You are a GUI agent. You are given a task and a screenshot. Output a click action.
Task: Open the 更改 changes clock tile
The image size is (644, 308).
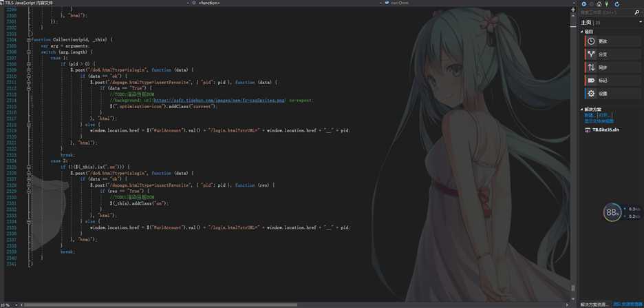612,41
